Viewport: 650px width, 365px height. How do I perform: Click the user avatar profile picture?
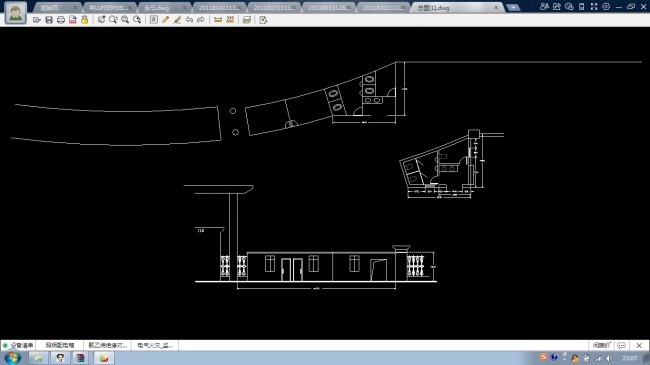point(16,12)
